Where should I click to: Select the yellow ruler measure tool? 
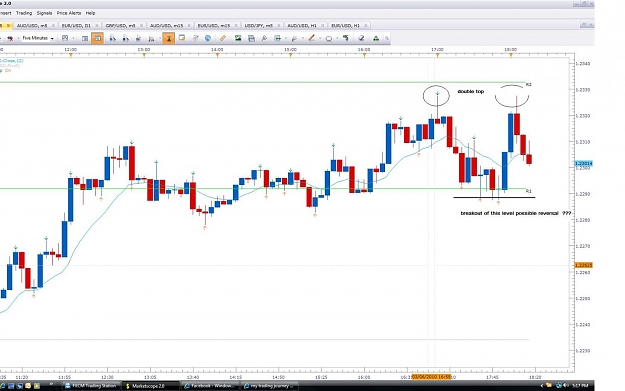223,38
